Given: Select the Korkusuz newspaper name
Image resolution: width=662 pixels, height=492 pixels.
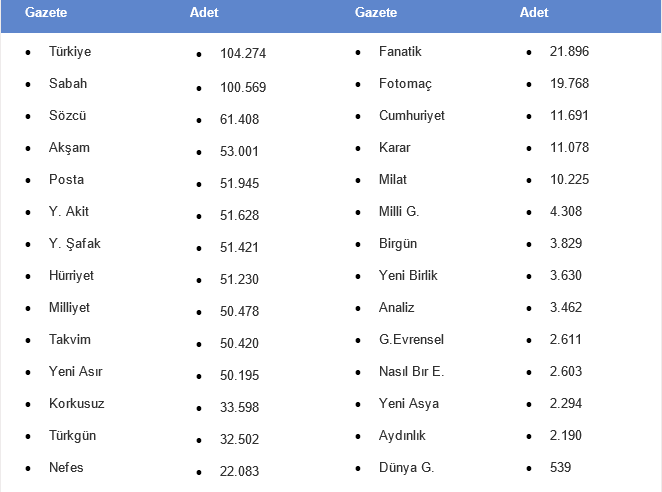Looking at the screenshot, I should click(x=76, y=403).
